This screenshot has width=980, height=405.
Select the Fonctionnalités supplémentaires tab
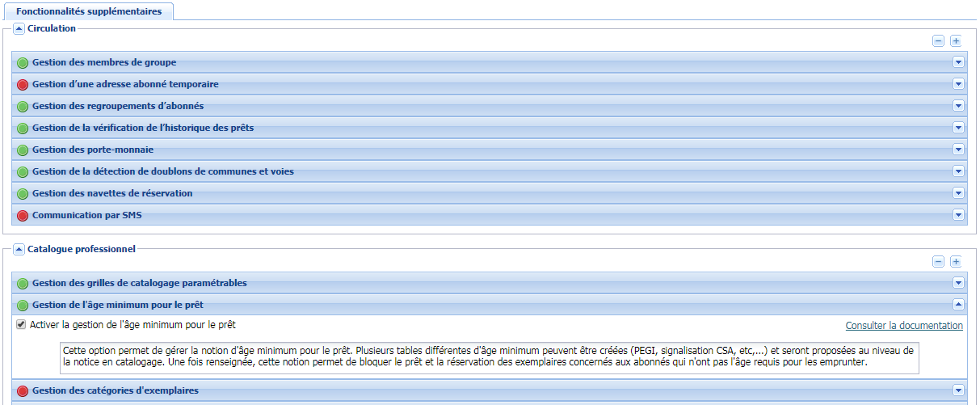pos(89,11)
